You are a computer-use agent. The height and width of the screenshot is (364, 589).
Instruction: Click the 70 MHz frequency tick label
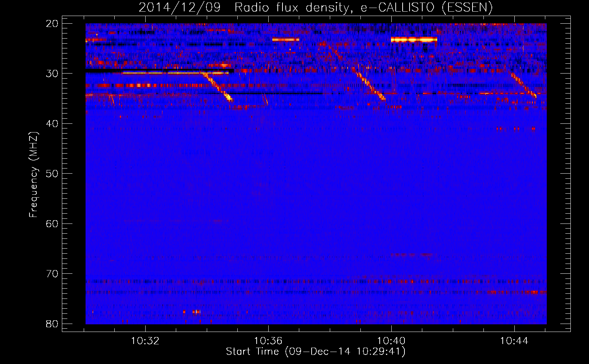(x=52, y=274)
